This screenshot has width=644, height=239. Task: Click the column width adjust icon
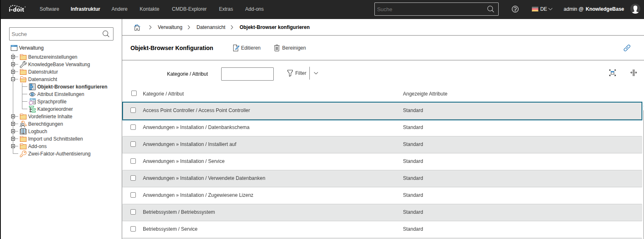point(633,73)
